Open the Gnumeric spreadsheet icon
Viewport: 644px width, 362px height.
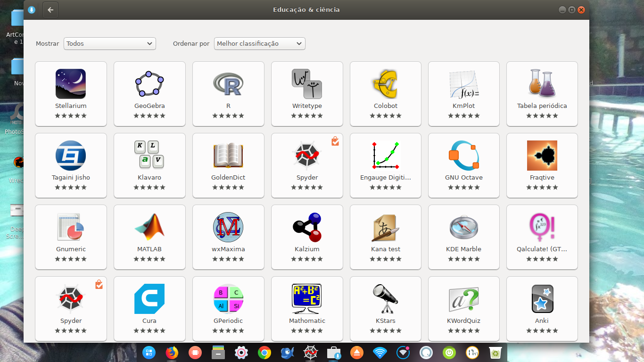pos(71,227)
